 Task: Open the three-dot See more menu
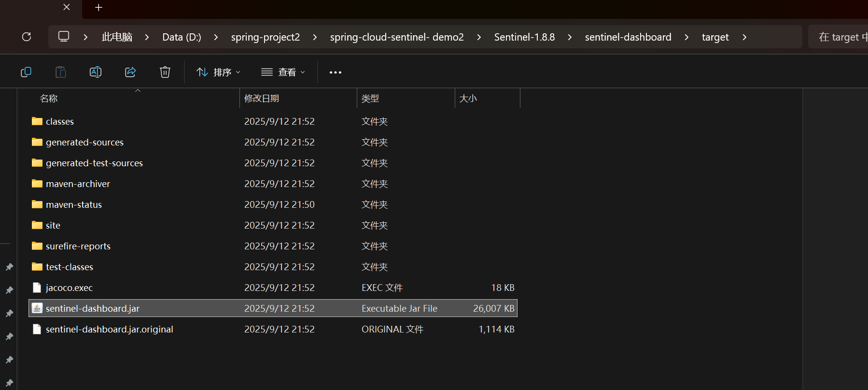[x=336, y=72]
